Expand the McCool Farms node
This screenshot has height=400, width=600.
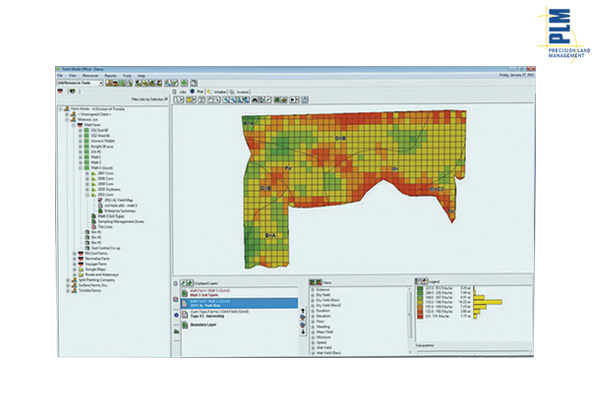tap(74, 253)
